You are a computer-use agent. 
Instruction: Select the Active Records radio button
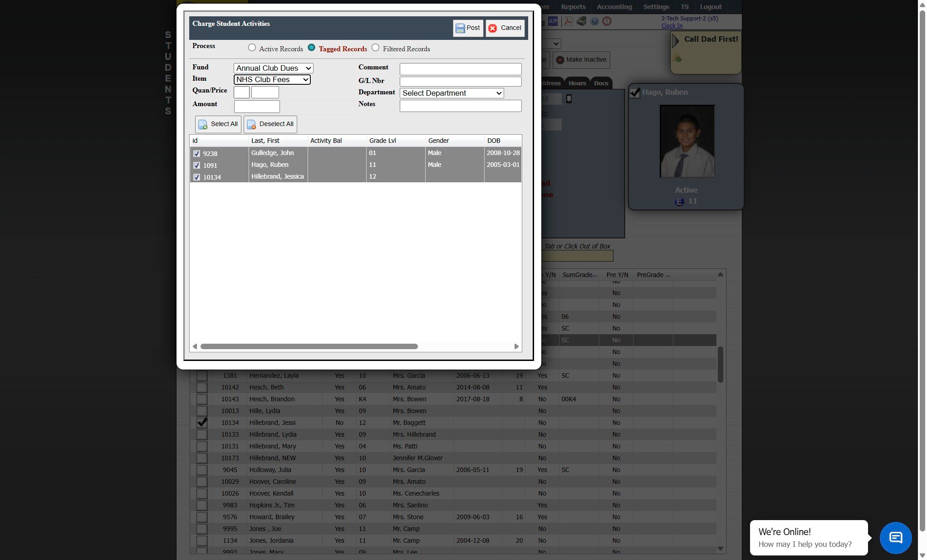point(252,48)
